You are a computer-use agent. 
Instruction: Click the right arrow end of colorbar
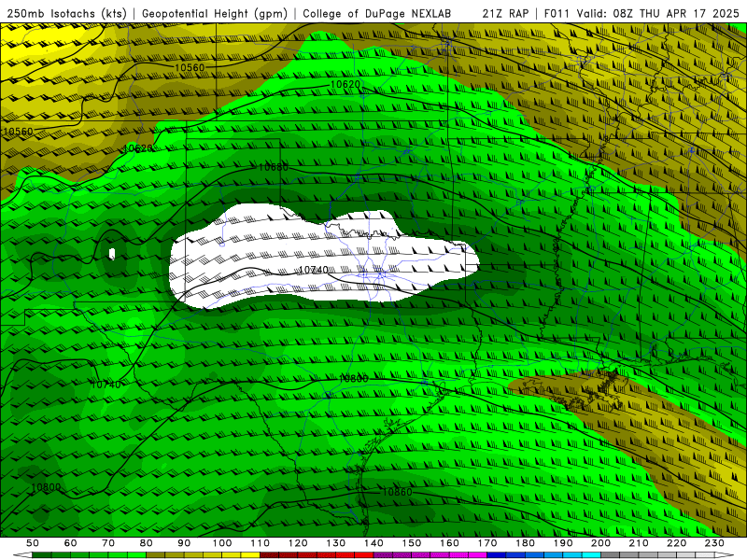[725, 555]
